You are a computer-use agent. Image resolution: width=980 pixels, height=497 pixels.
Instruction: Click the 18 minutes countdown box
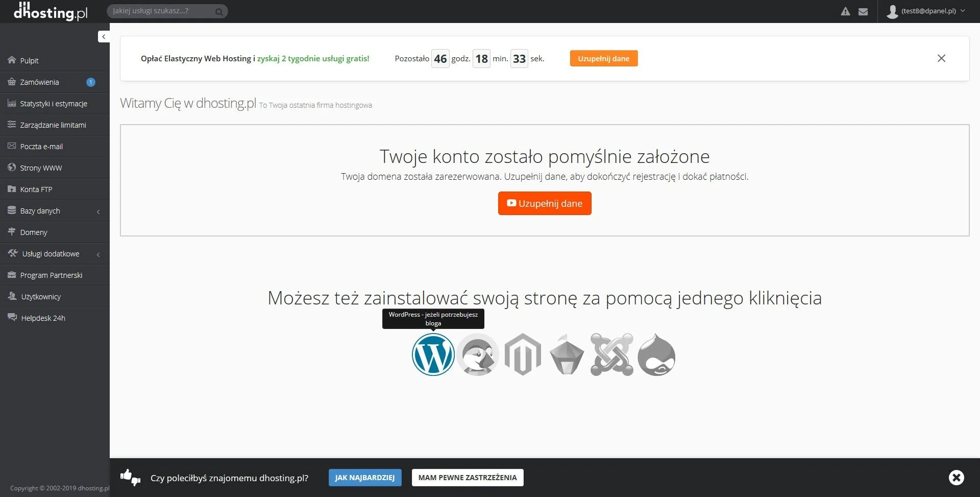click(x=481, y=59)
